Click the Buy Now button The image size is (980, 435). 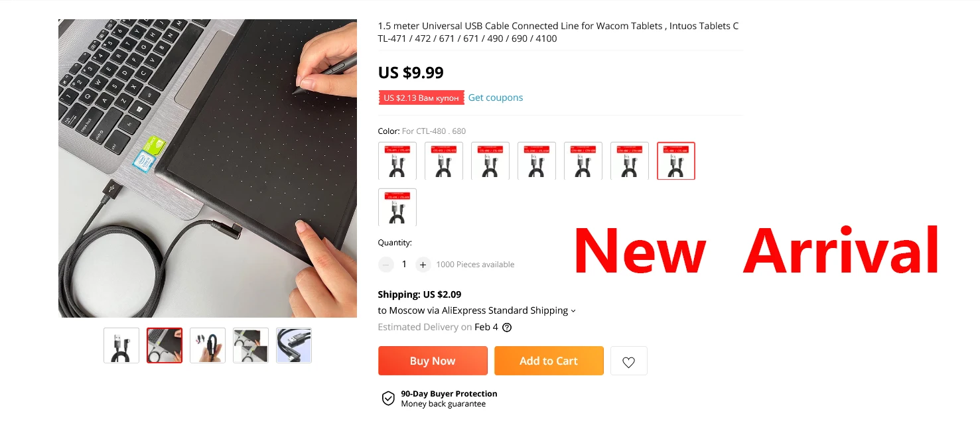[x=433, y=361]
